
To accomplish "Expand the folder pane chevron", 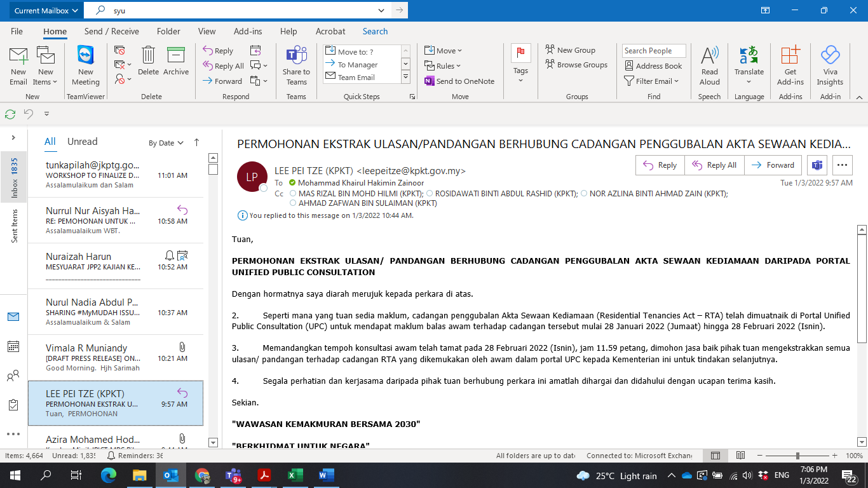I will point(13,138).
